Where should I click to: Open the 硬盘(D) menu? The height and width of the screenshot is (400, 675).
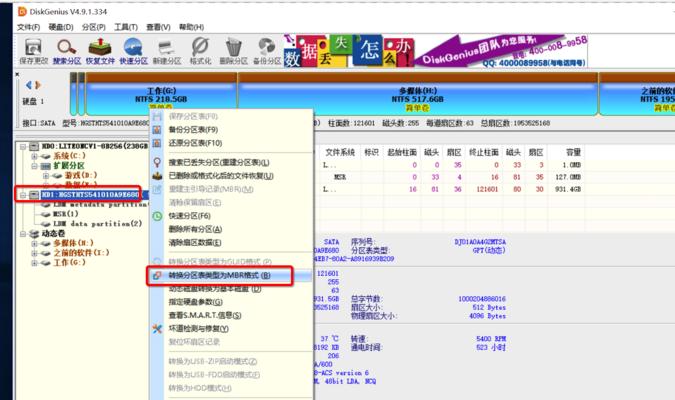pos(61,27)
